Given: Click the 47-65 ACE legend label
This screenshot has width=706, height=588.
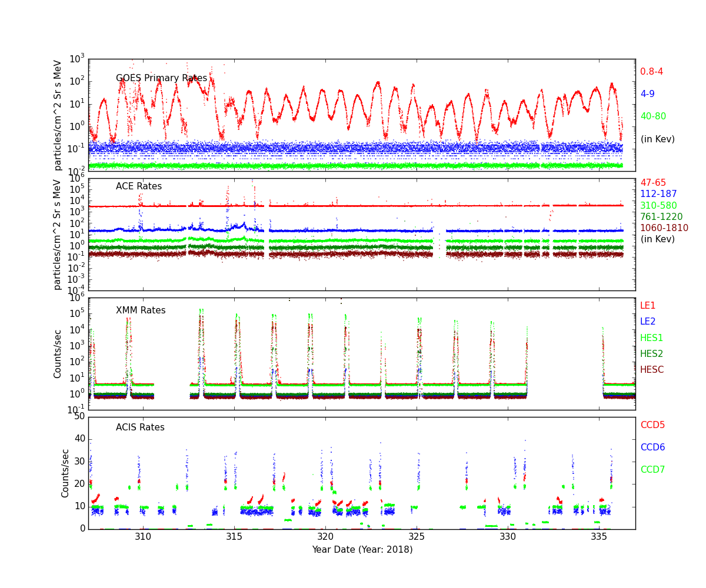Looking at the screenshot, I should (653, 183).
